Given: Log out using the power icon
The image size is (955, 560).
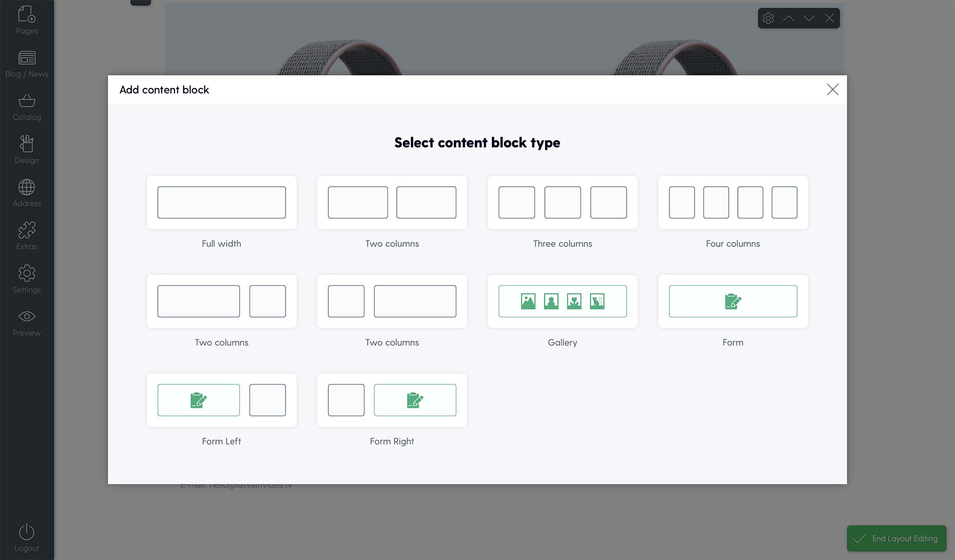Looking at the screenshot, I should (27, 538).
